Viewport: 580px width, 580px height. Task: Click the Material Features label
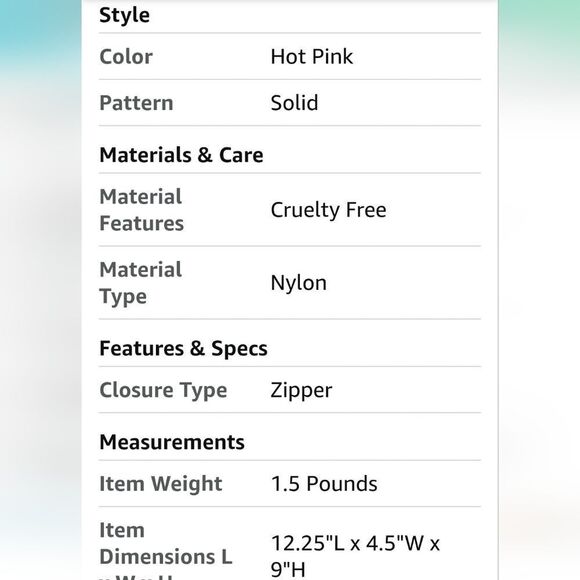point(142,210)
